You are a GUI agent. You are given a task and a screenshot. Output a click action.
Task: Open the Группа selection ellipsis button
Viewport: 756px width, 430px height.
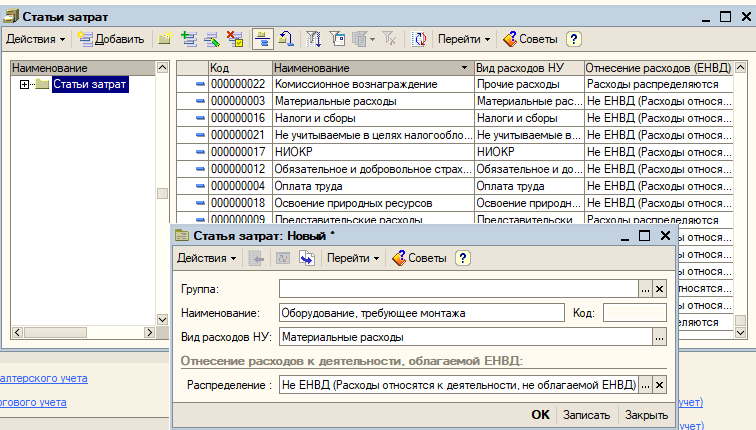pyautogui.click(x=645, y=289)
